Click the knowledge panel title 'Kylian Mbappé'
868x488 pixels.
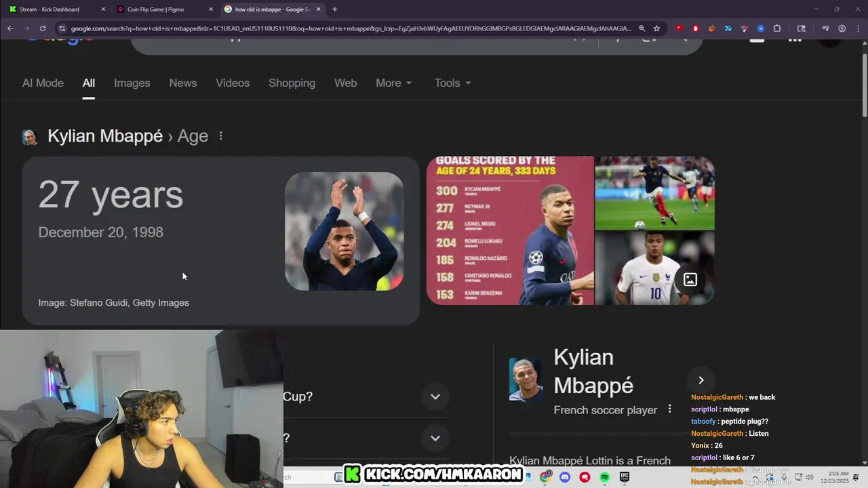tap(593, 371)
